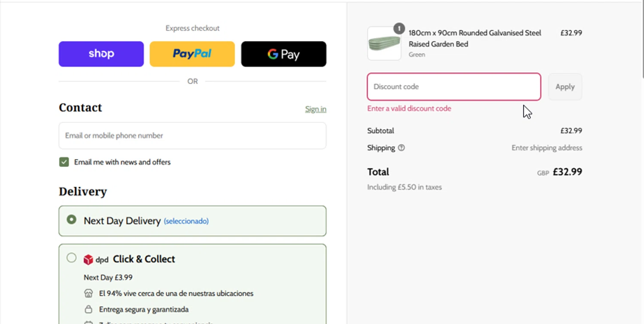Click the store icon beside locations text
The width and height of the screenshot is (644, 324).
coord(88,294)
